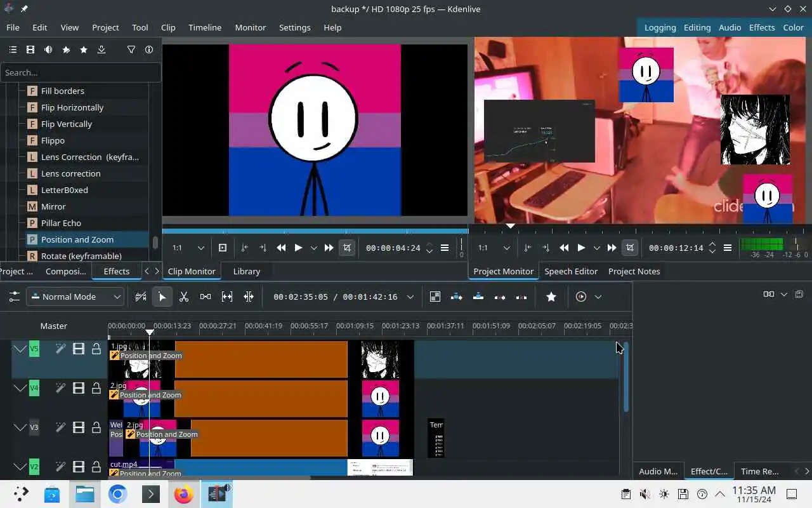The width and height of the screenshot is (812, 508).
Task: Select the Flip Horizontally effect
Action: point(72,107)
